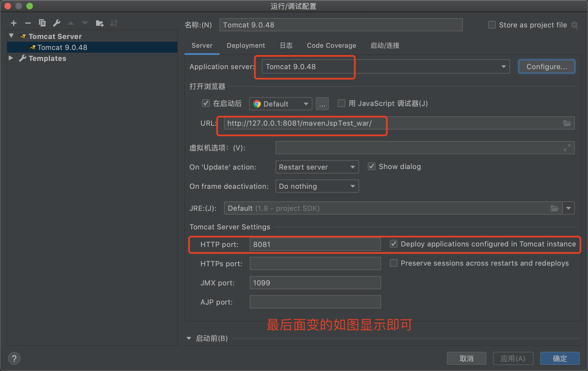The width and height of the screenshot is (588, 371).
Task: Expand the VM options field
Action: 567,148
